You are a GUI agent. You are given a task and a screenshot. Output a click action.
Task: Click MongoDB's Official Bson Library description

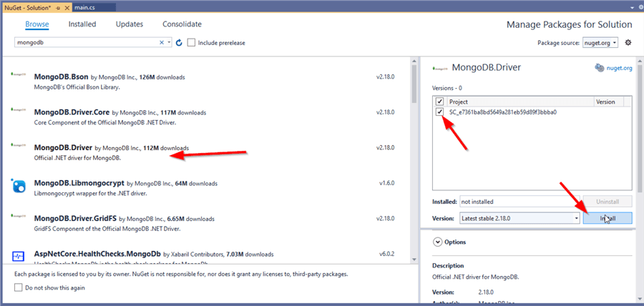click(x=77, y=87)
